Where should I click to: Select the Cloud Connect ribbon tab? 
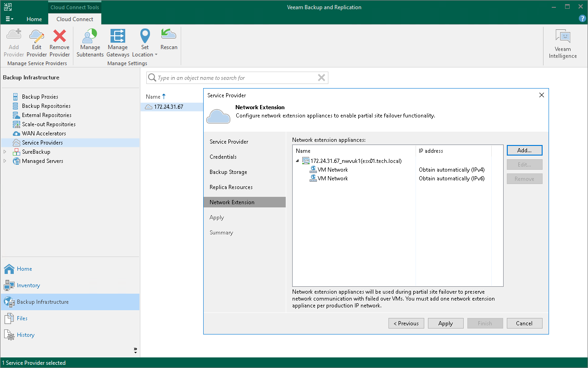point(75,19)
